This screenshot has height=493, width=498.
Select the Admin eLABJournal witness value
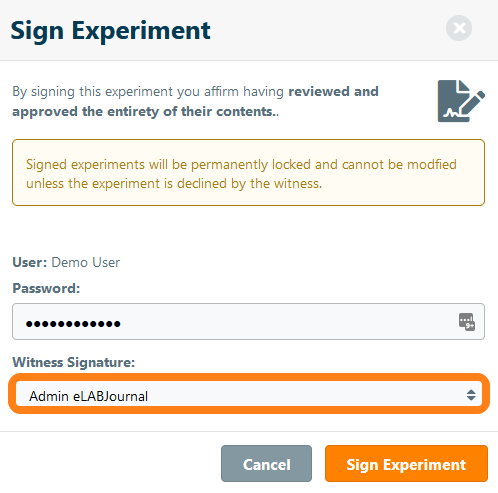pyautogui.click(x=88, y=396)
